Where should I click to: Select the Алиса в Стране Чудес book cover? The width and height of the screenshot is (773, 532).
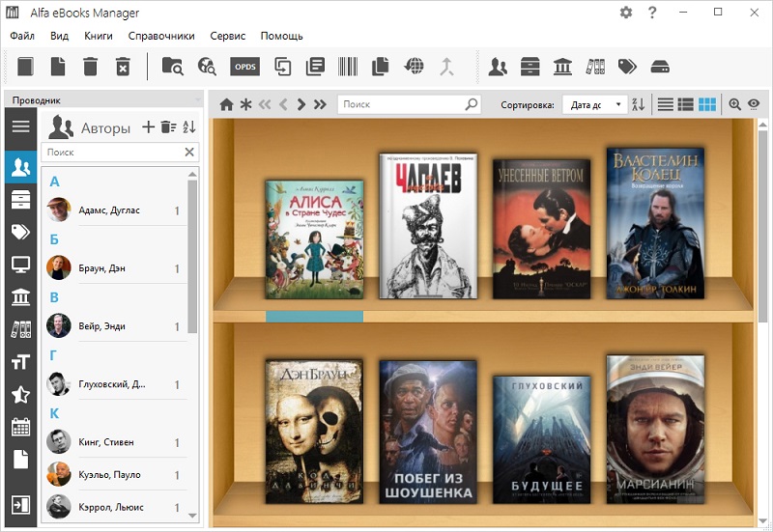pos(315,239)
